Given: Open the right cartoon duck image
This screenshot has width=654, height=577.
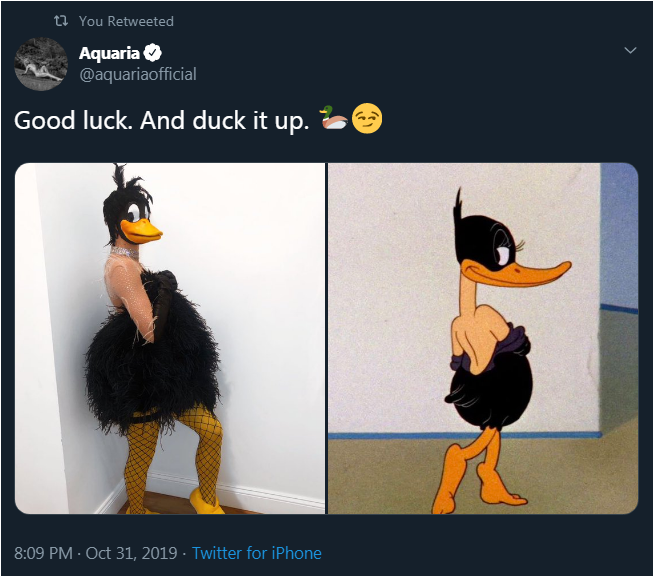Looking at the screenshot, I should coord(483,338).
